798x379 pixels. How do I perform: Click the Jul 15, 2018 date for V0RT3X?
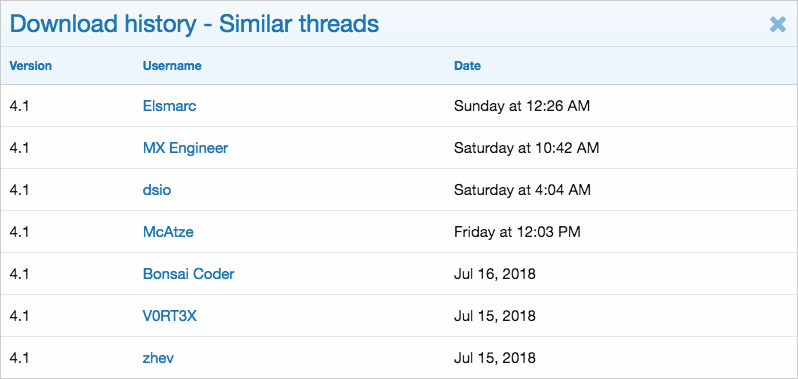pyautogui.click(x=495, y=316)
